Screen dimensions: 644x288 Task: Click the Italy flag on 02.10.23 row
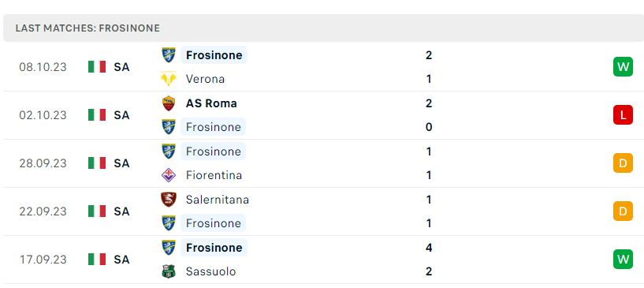[97, 115]
